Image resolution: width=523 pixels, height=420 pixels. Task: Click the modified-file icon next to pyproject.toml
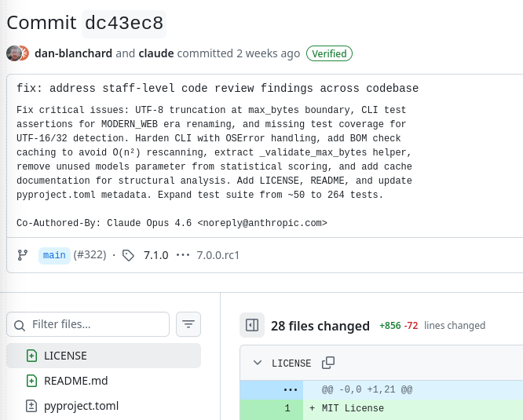tap(31, 406)
